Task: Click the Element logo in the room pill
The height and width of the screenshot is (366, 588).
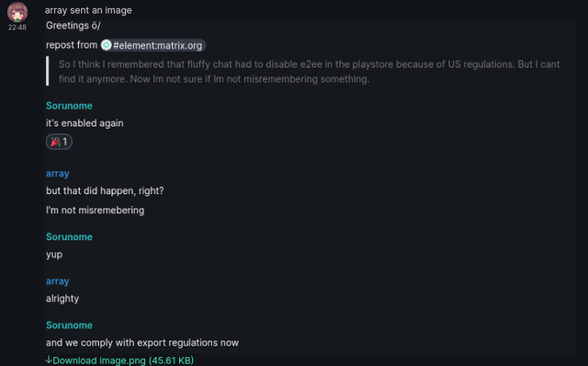Action: coord(107,45)
